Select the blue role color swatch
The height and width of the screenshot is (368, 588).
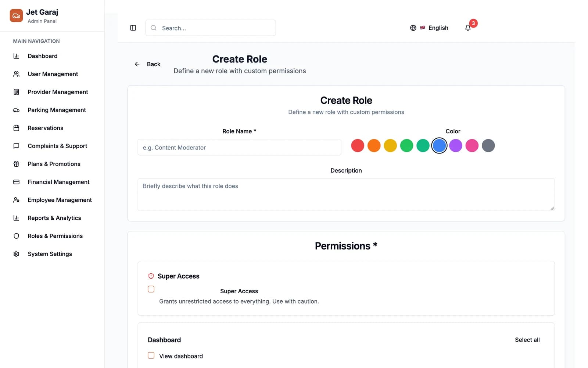[x=439, y=146]
